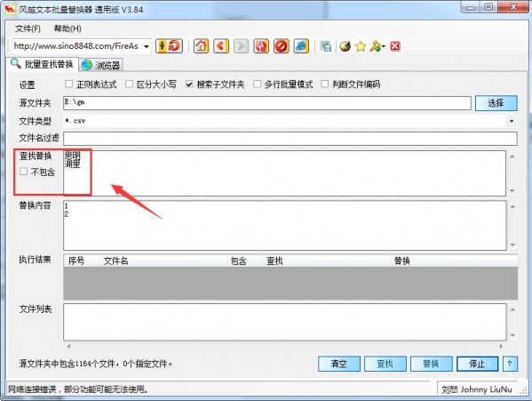This screenshot has width=532, height=401.
Task: Uncheck the 搜索子文件夹 checkbox
Action: [x=189, y=84]
